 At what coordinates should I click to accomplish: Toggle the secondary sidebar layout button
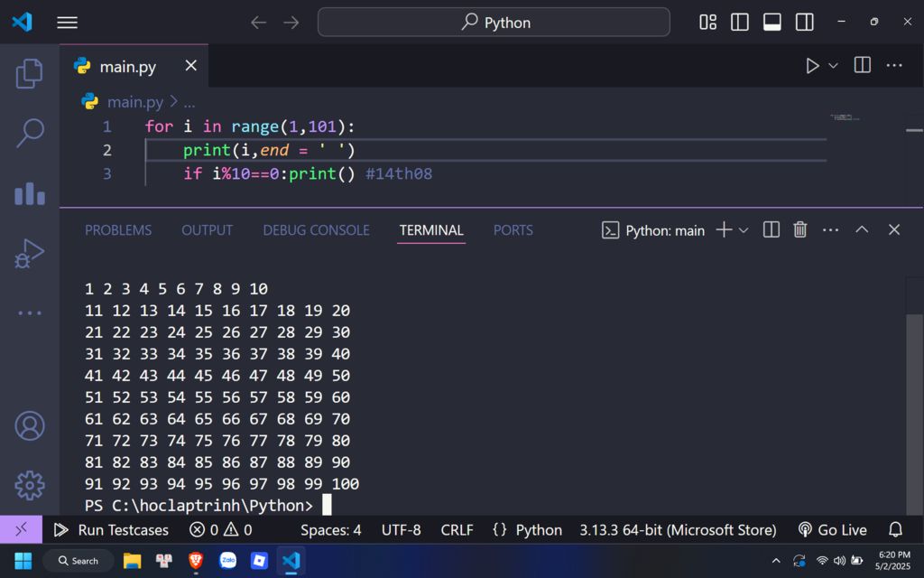(x=805, y=23)
